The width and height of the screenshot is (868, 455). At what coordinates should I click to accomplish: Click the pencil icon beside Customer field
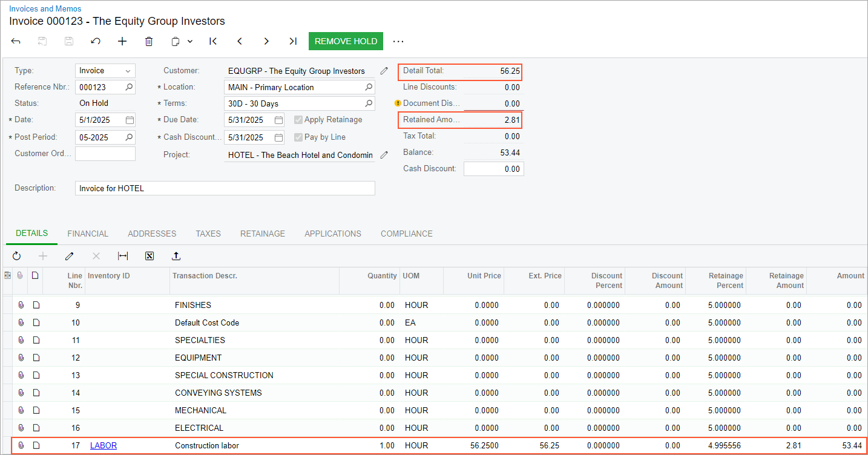point(384,71)
